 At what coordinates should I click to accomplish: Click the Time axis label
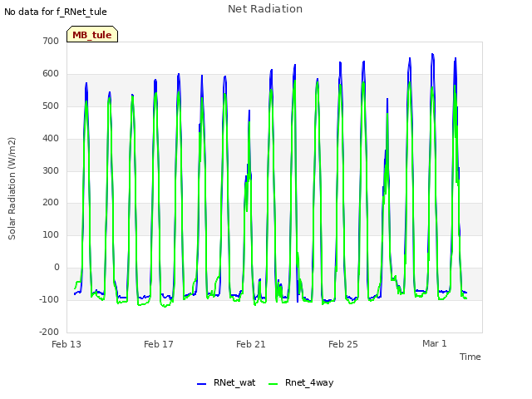pyautogui.click(x=470, y=357)
